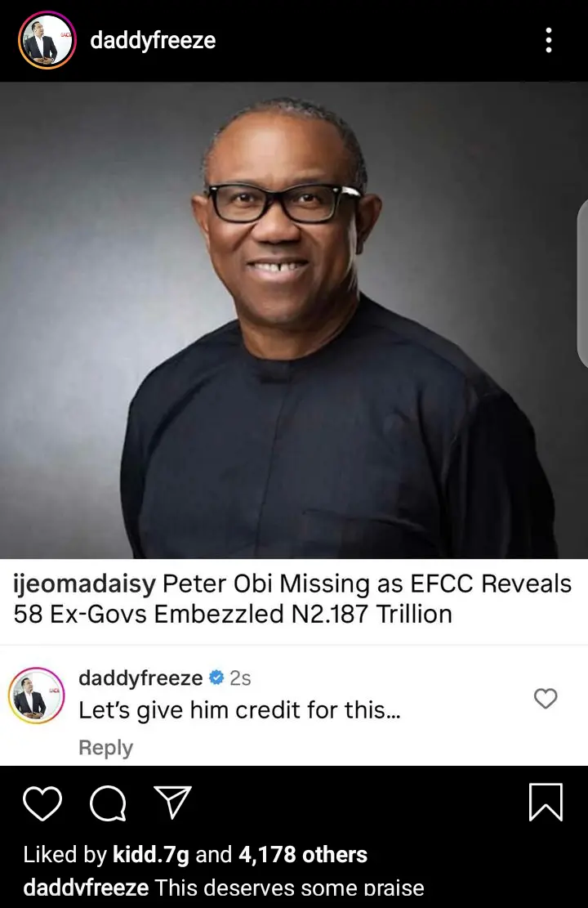Reply to daddyfreeze's comment
588x908 pixels.
click(106, 747)
